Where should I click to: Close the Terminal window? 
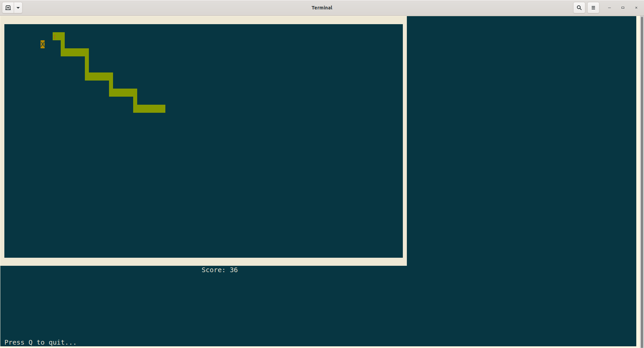pos(636,7)
